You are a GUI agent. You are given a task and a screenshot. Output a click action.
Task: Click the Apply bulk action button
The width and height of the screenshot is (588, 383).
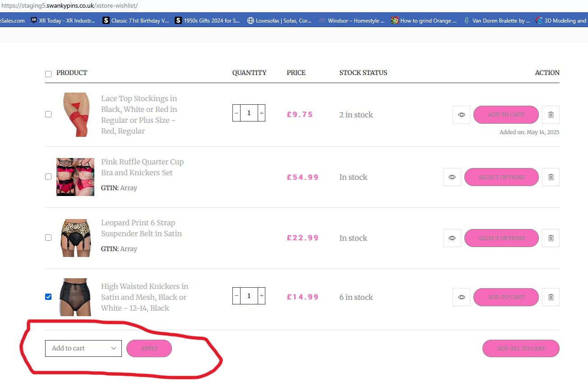(x=149, y=348)
